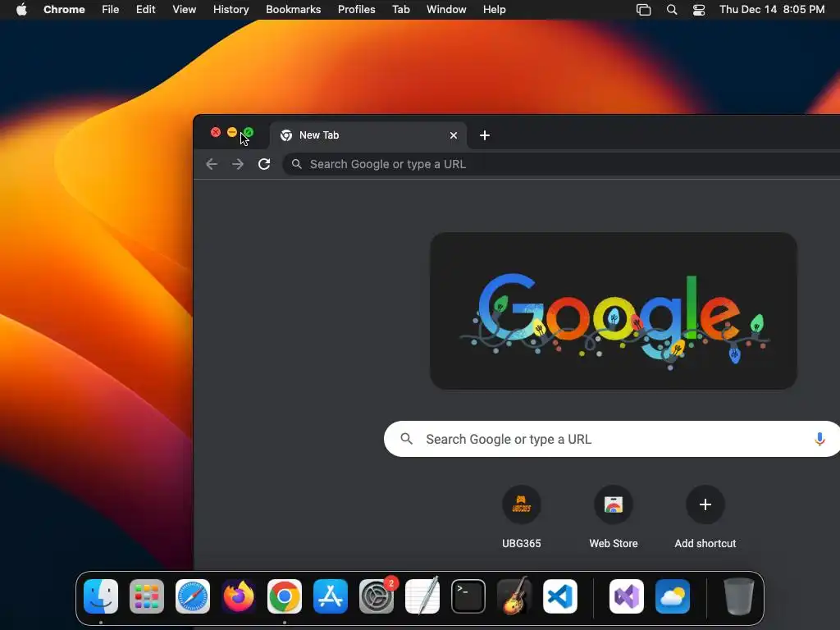Viewport: 840px width, 630px height.
Task: Open Control Center in menu bar
Action: pyautogui.click(x=699, y=10)
